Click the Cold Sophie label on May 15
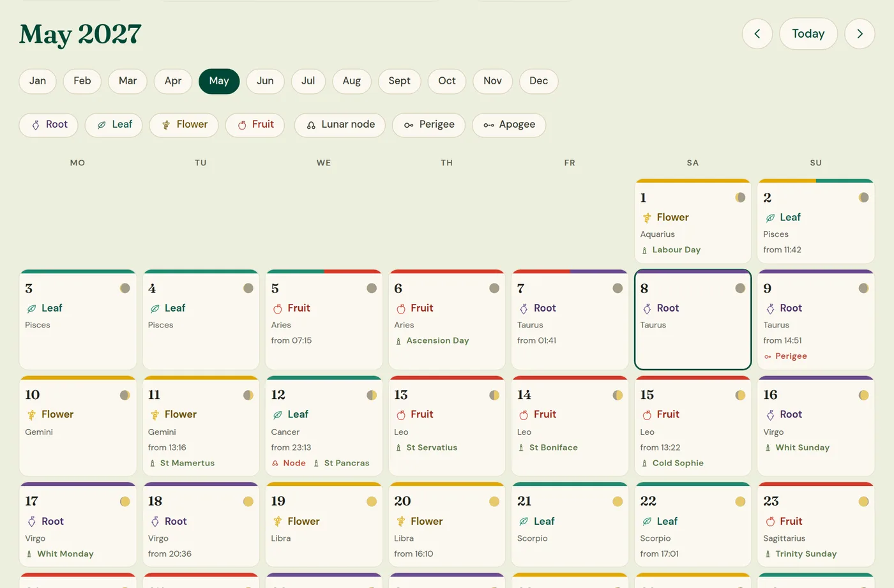The height and width of the screenshot is (588, 894). click(x=678, y=464)
